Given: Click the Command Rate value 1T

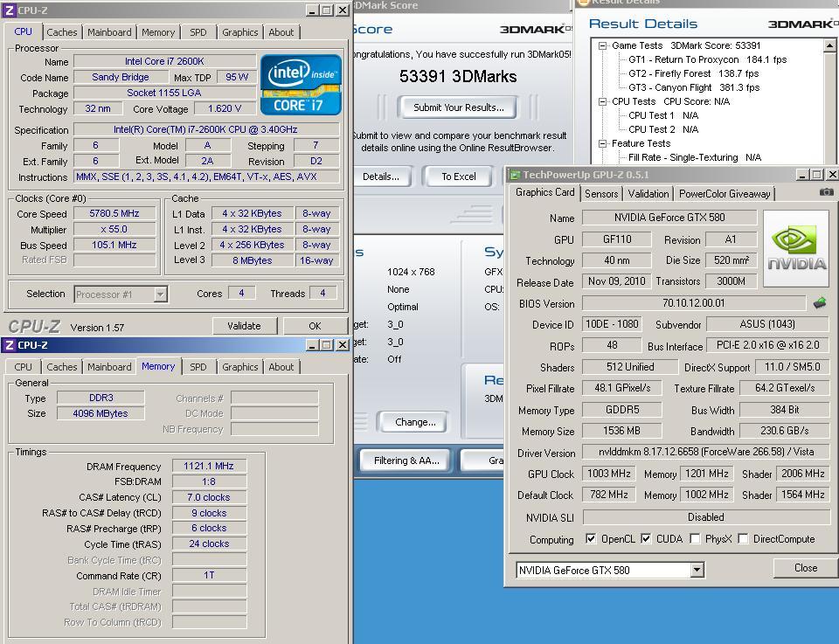Looking at the screenshot, I should pyautogui.click(x=209, y=575).
